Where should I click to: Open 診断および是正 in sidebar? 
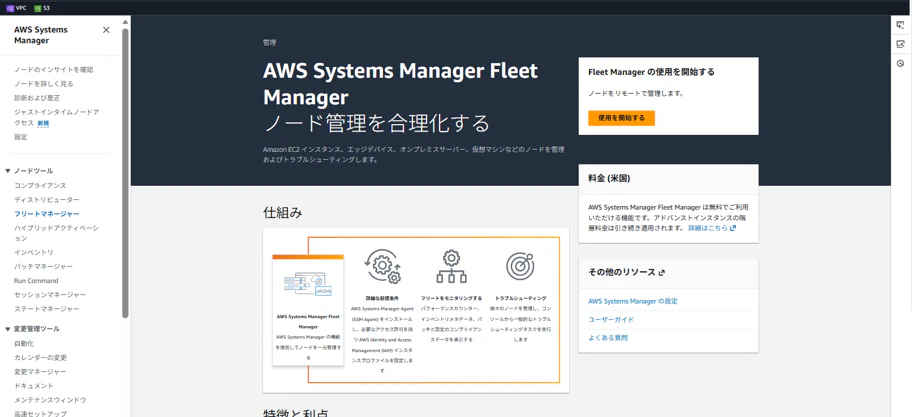click(x=37, y=98)
